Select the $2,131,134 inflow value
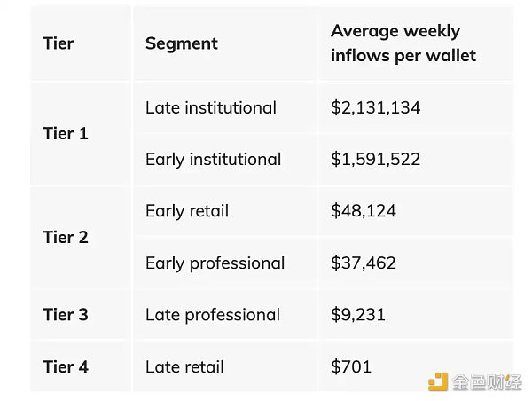The width and height of the screenshot is (532, 401). 375,107
